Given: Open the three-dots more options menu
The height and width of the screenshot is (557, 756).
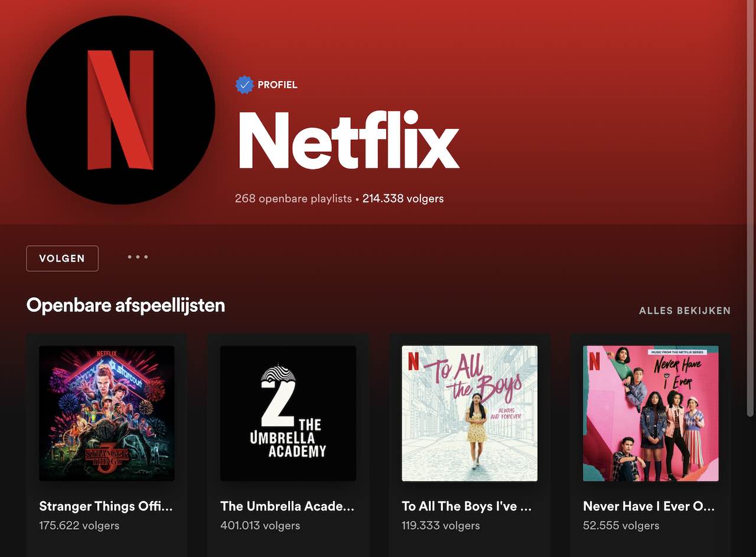Looking at the screenshot, I should 138,257.
